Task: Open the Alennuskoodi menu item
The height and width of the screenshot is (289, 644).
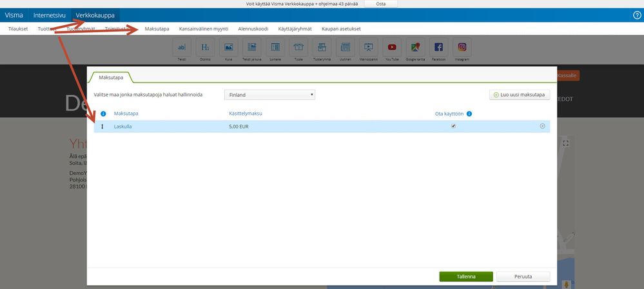Action: pyautogui.click(x=253, y=29)
